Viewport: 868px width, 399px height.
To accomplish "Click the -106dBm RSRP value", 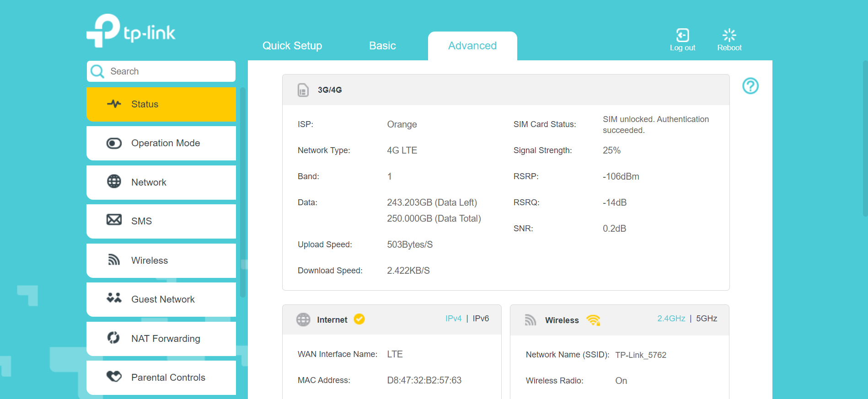I will click(621, 176).
